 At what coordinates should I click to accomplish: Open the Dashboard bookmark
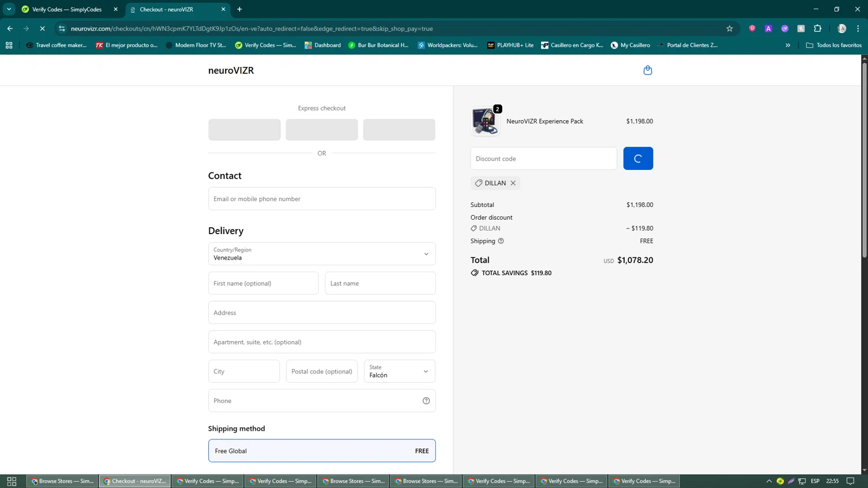pos(322,45)
